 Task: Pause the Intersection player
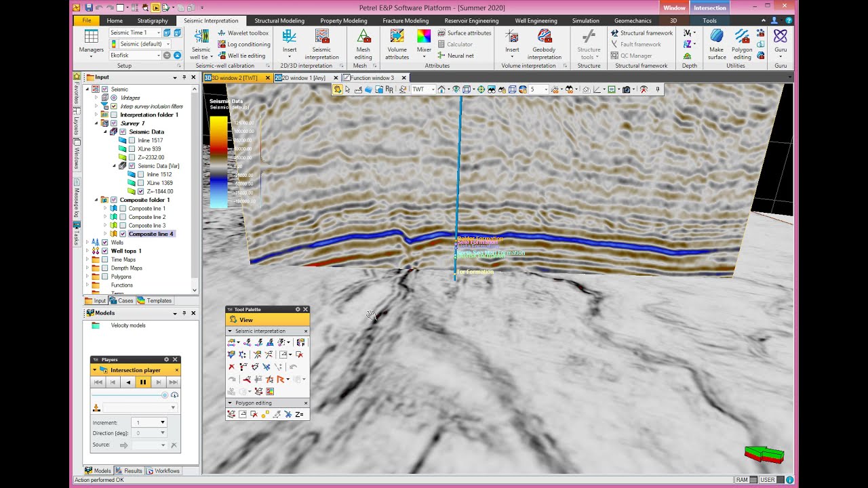point(143,382)
